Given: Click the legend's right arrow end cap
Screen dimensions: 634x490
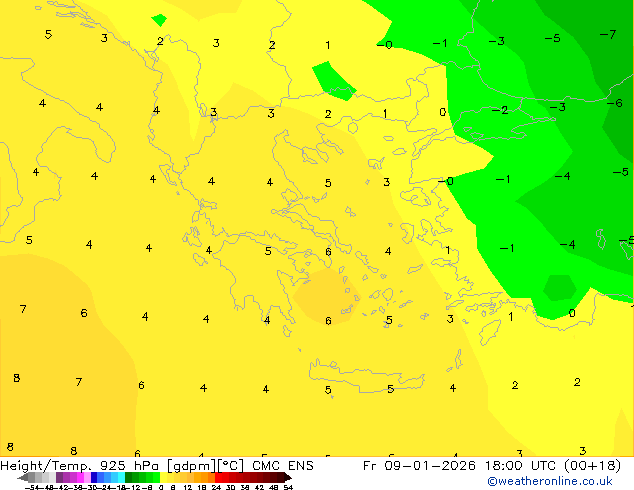Looking at the screenshot, I should (x=287, y=478).
